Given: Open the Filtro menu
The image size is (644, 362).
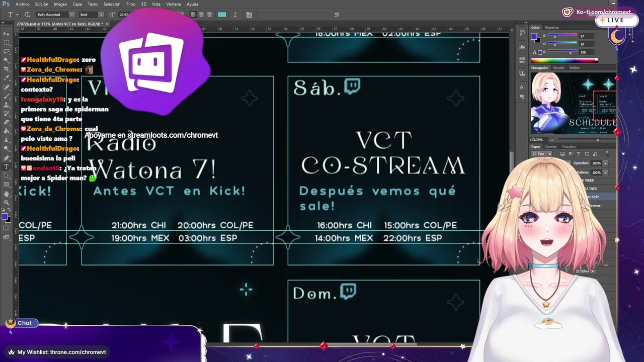Looking at the screenshot, I should coord(131,4).
